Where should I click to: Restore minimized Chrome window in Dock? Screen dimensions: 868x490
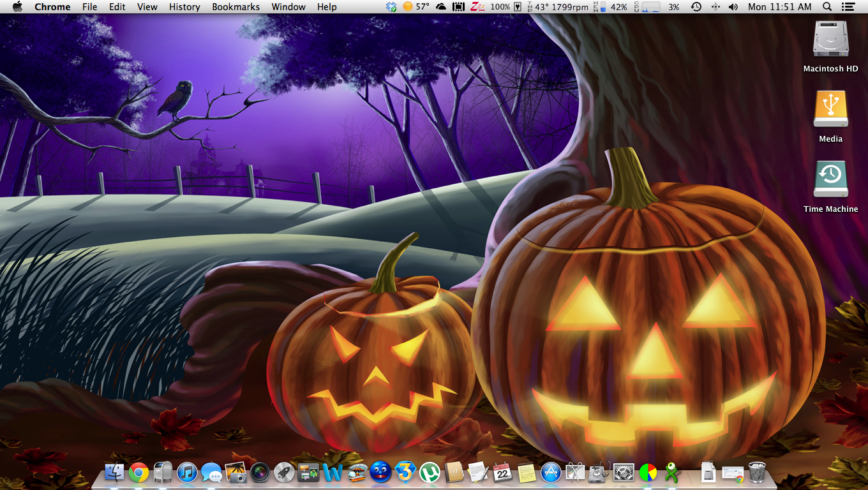[x=733, y=474]
